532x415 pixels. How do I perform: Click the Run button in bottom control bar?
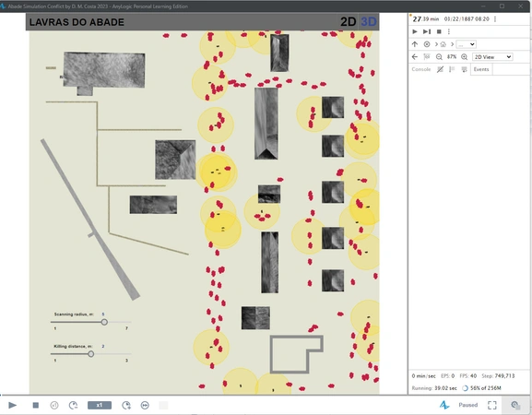[x=13, y=405]
